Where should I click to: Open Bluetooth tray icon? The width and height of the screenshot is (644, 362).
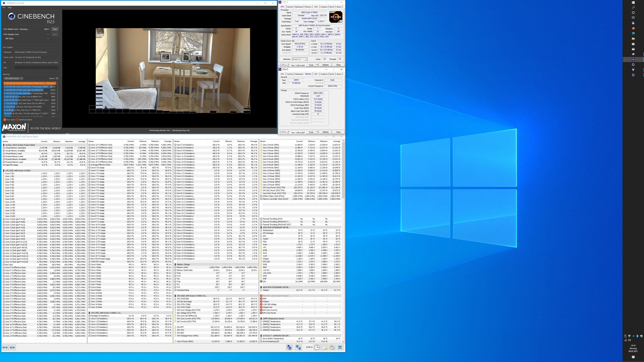(637, 336)
